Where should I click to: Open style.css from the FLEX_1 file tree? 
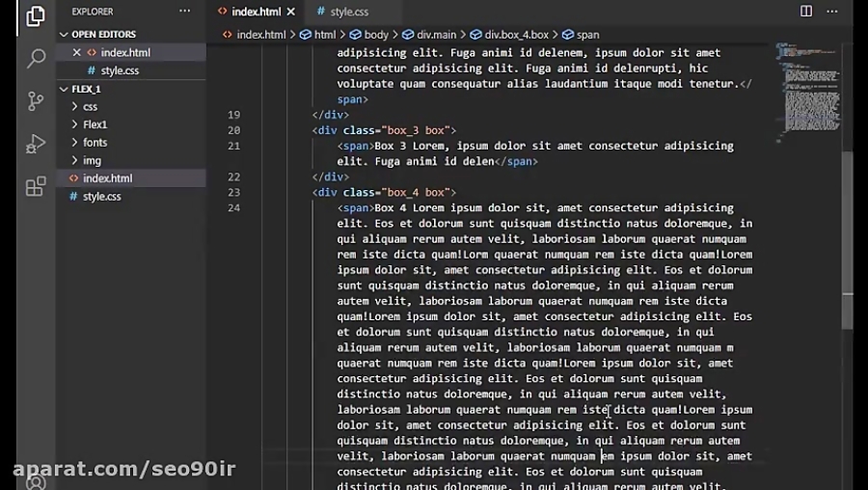(101, 196)
